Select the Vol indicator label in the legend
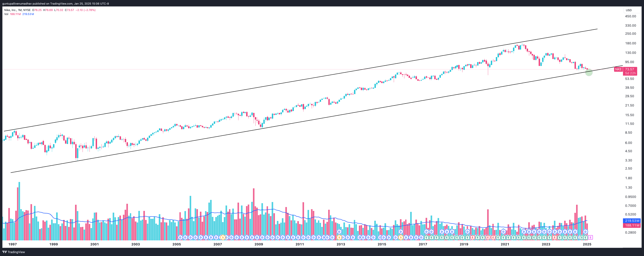644x256 pixels. tap(6, 14)
